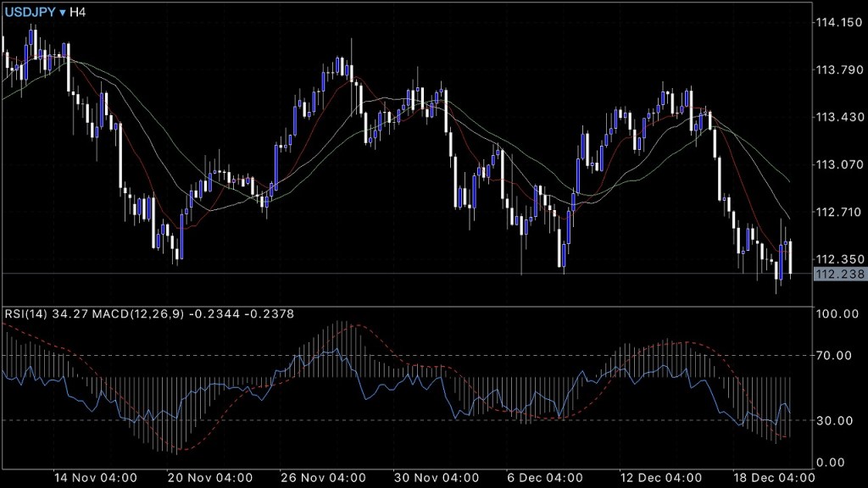Click the current price tag 112.238
This screenshot has height=488, width=868.
pyautogui.click(x=837, y=274)
